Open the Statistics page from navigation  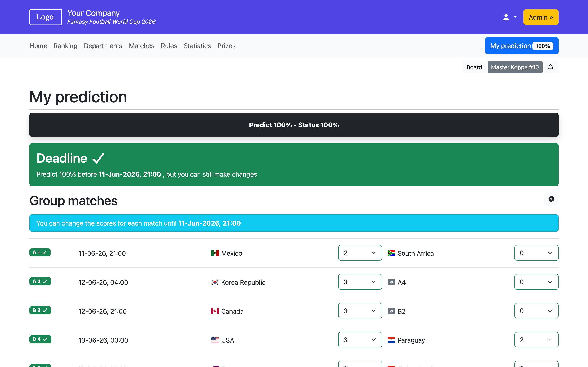[197, 46]
